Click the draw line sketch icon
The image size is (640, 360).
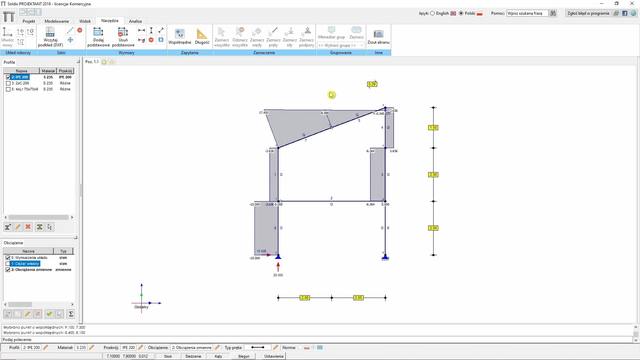coord(70,30)
